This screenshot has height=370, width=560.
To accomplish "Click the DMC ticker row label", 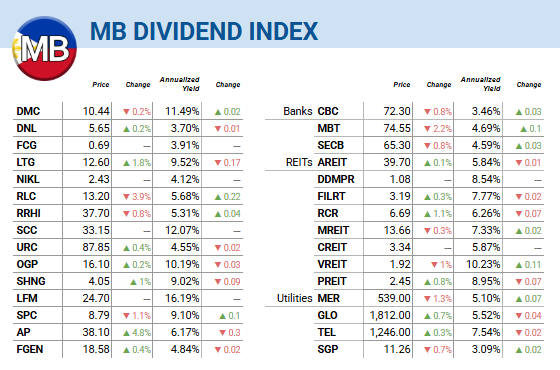I will (28, 111).
